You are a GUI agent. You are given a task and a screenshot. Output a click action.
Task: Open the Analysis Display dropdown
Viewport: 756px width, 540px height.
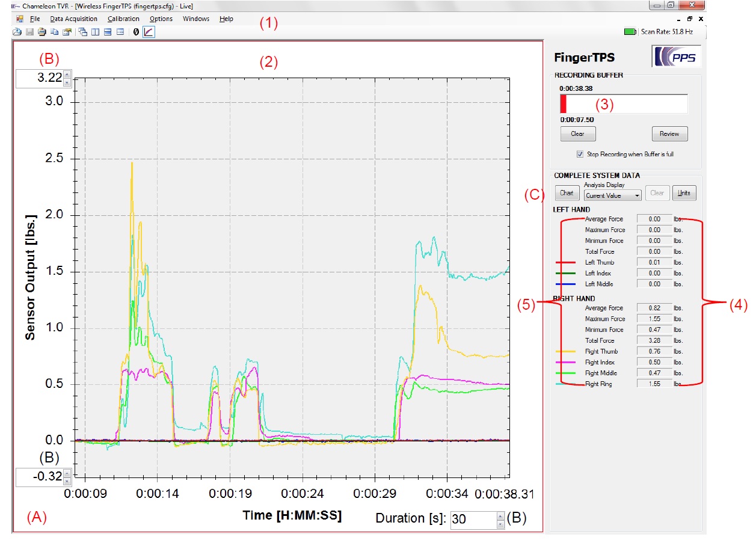(611, 195)
